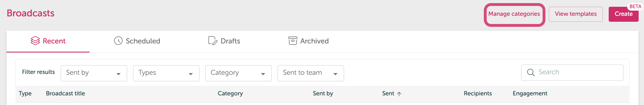Focus the Search input field

(x=572, y=73)
